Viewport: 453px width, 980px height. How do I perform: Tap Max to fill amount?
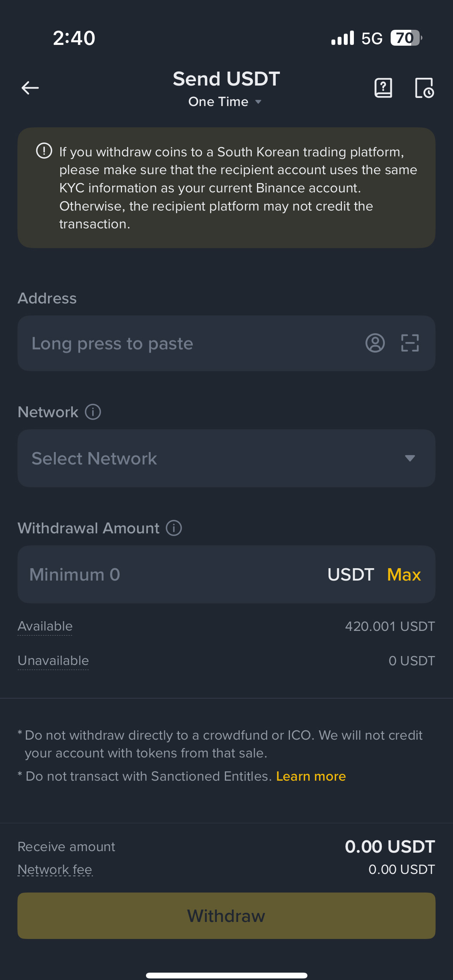pyautogui.click(x=404, y=575)
